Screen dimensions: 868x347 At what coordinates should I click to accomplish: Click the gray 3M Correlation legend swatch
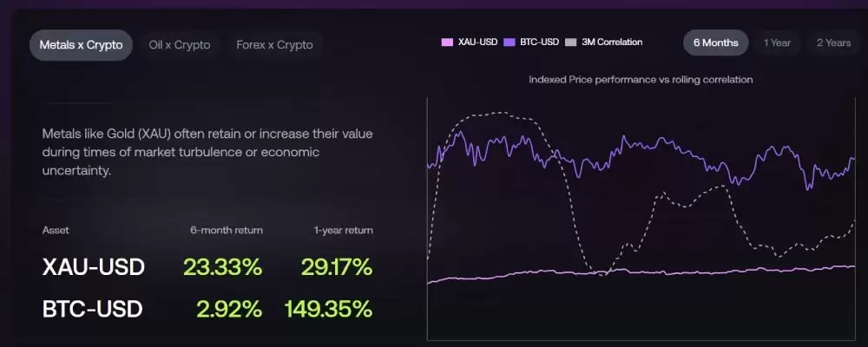570,42
